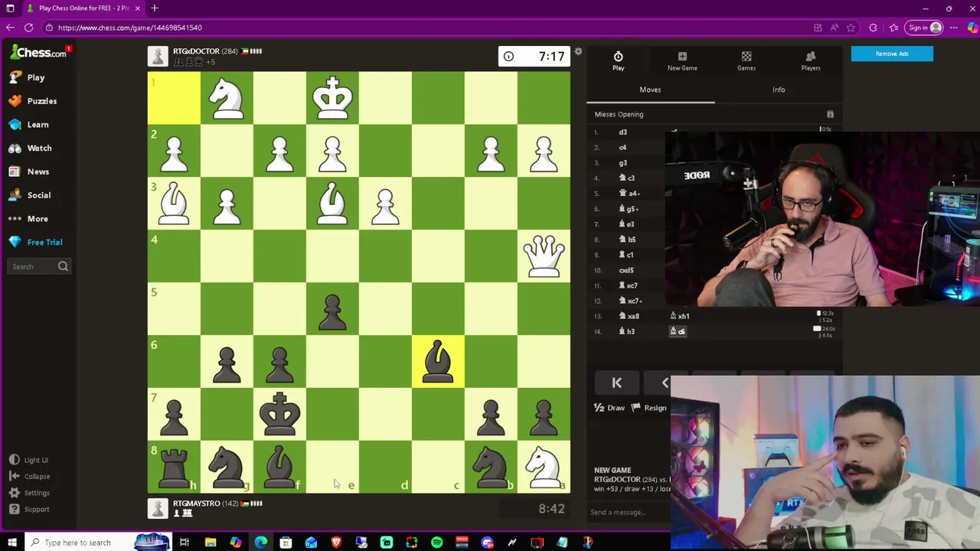980x551 pixels.
Task: Switch to the Players tab
Action: coord(811,61)
